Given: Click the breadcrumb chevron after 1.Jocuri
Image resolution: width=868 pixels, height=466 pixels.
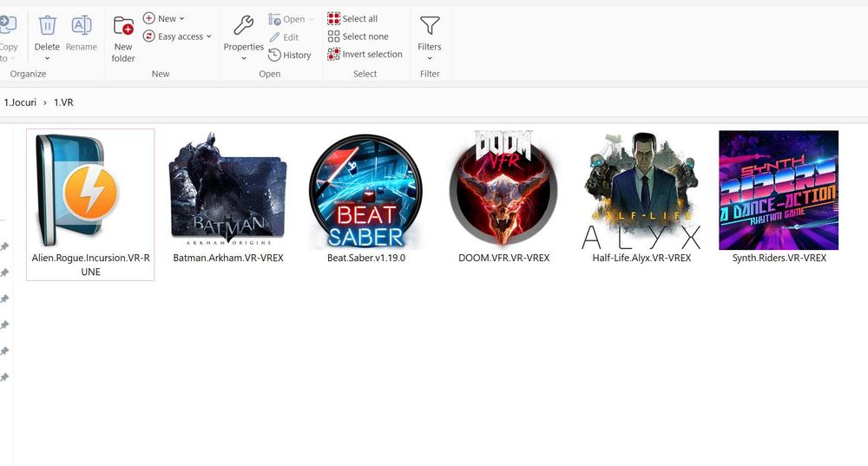Looking at the screenshot, I should 45,102.
